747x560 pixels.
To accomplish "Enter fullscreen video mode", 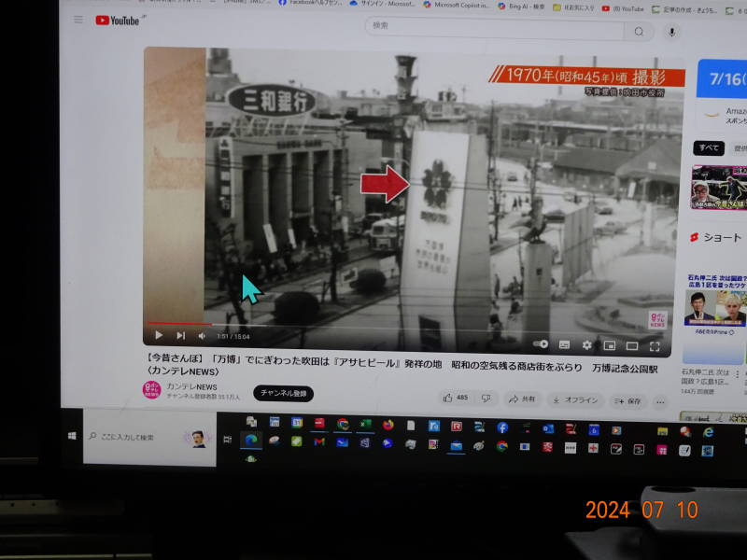I will [x=655, y=346].
